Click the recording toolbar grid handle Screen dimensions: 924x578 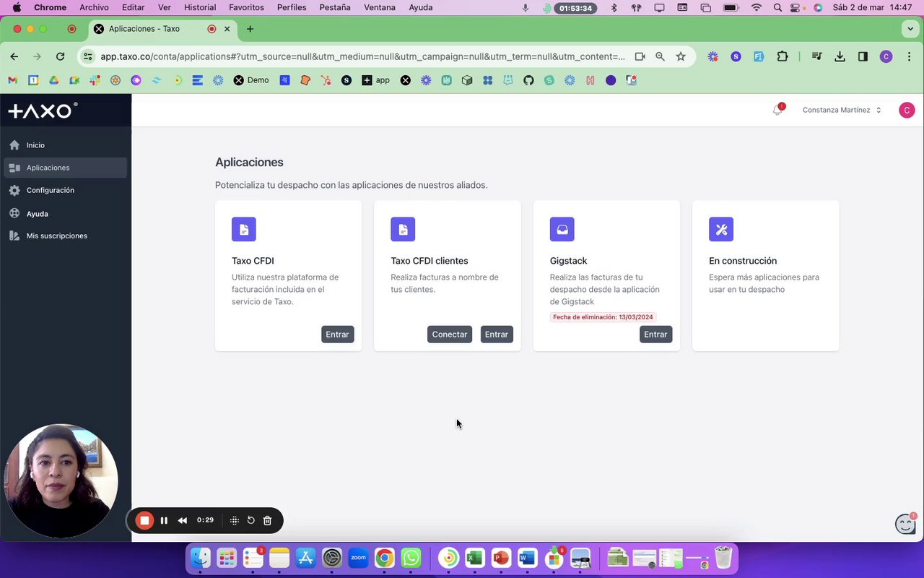(x=235, y=520)
